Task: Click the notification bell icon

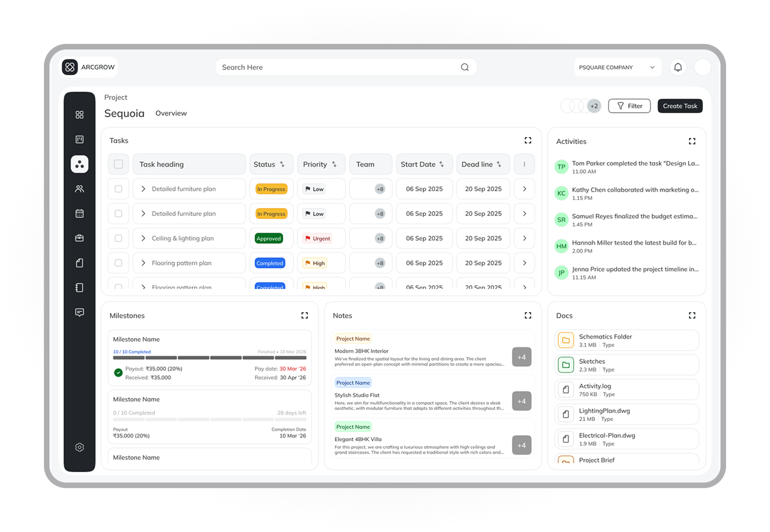Action: pyautogui.click(x=678, y=67)
